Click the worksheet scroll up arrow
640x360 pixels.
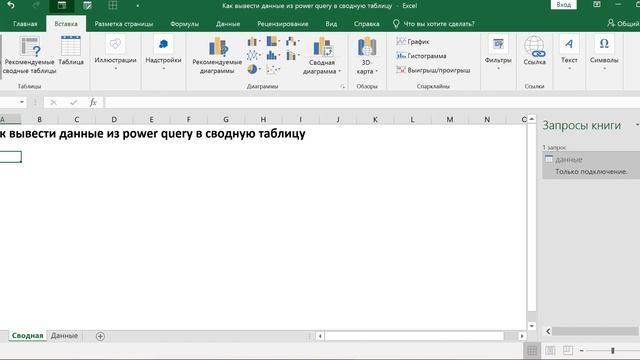[531, 119]
